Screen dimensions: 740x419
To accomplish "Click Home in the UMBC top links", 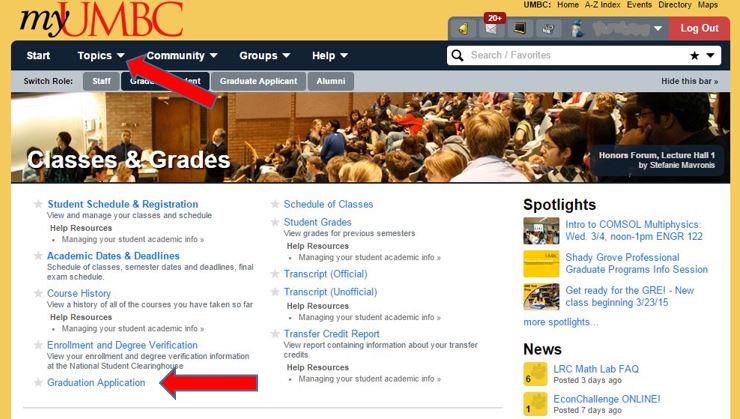I will 568,5.
